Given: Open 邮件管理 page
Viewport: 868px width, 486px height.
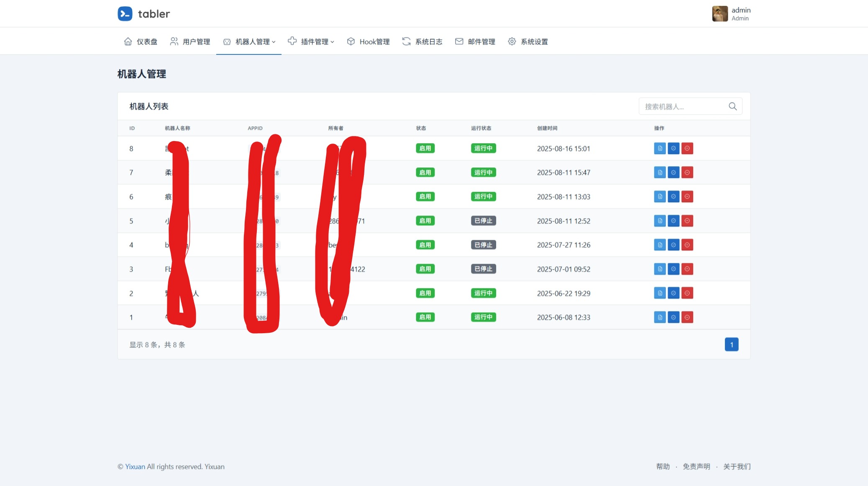Looking at the screenshot, I should (x=475, y=41).
